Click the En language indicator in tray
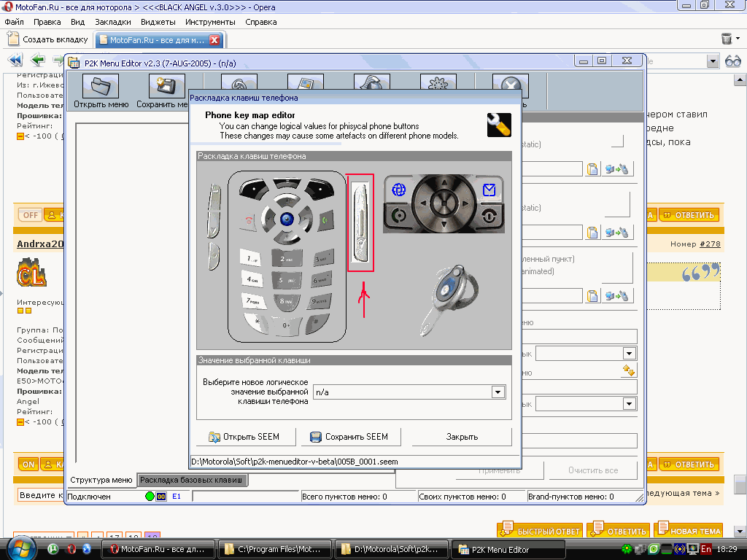 coord(706,549)
